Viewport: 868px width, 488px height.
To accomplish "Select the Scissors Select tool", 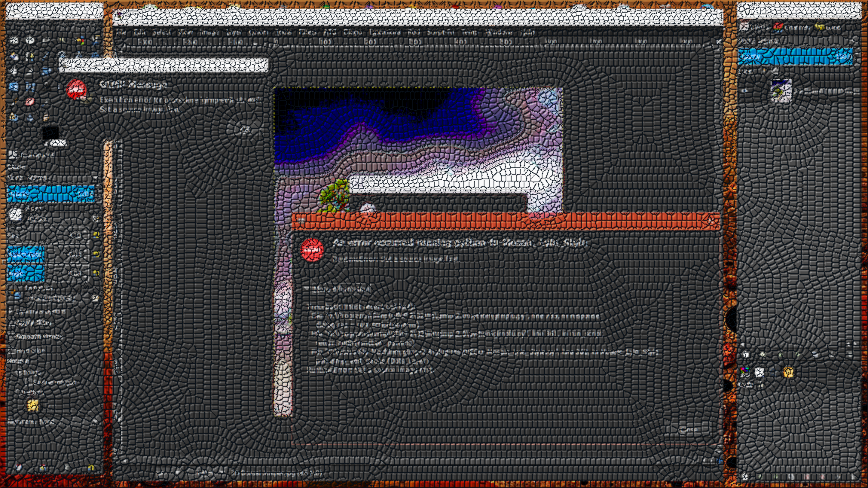I will (95, 40).
